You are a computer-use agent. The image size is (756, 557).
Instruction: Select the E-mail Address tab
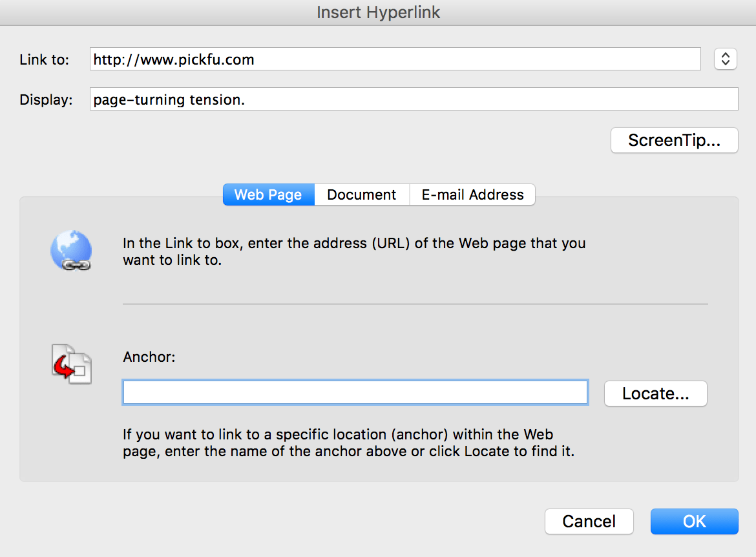tap(472, 194)
